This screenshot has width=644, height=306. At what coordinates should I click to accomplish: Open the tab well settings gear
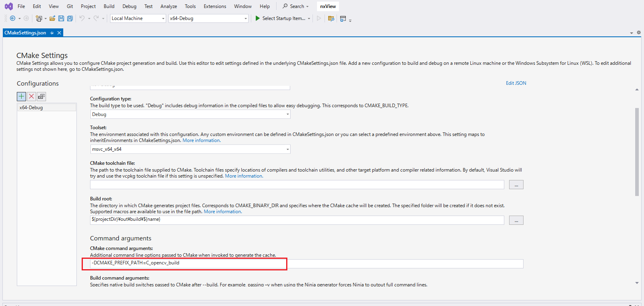coord(638,33)
